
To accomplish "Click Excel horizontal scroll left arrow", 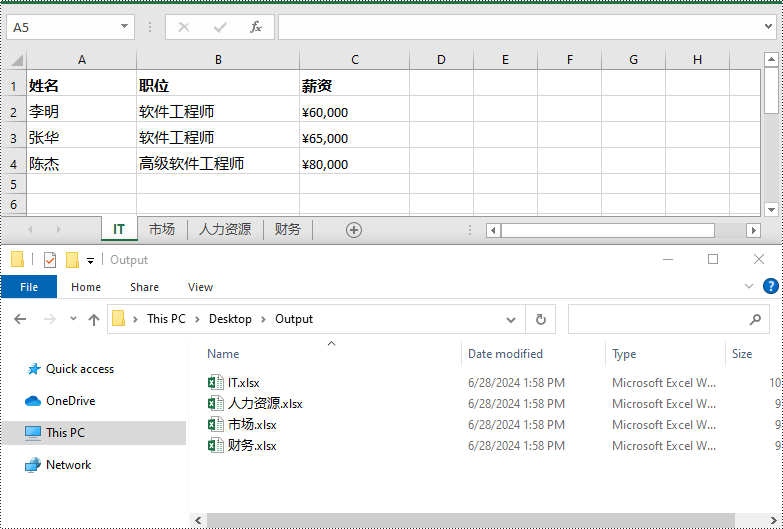I will click(493, 230).
